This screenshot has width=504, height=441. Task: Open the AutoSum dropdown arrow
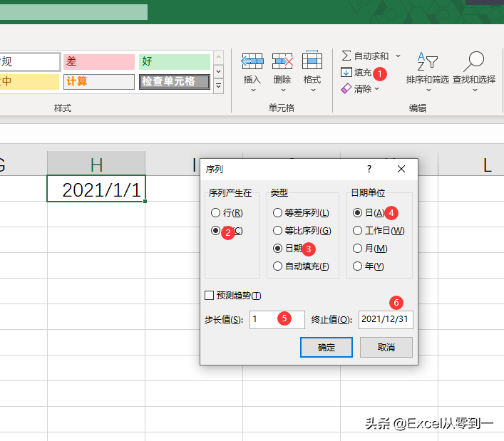[x=398, y=56]
